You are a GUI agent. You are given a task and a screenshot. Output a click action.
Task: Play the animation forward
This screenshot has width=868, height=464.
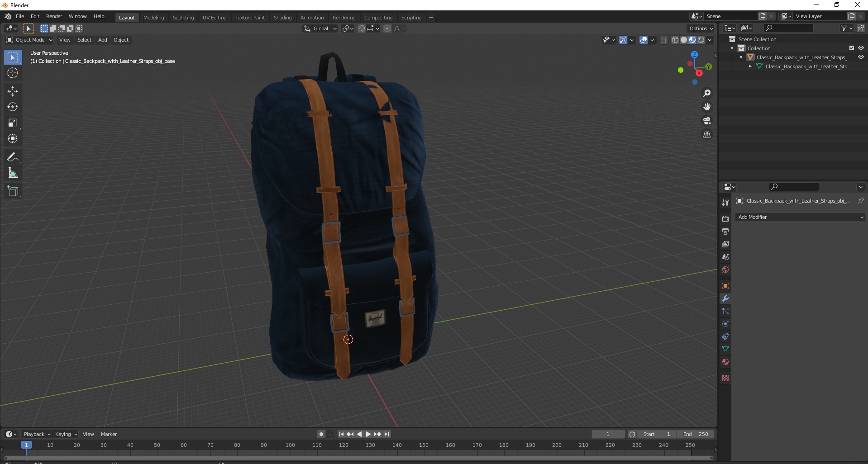point(368,434)
